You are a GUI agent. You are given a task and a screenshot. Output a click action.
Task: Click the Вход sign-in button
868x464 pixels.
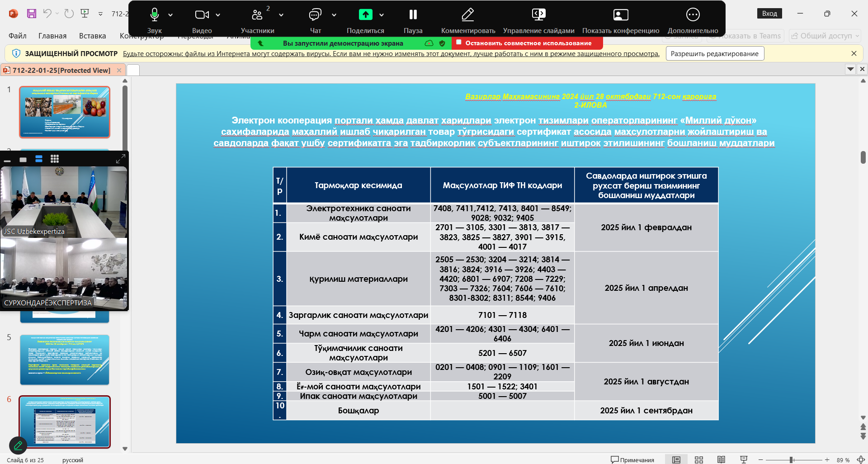[769, 14]
